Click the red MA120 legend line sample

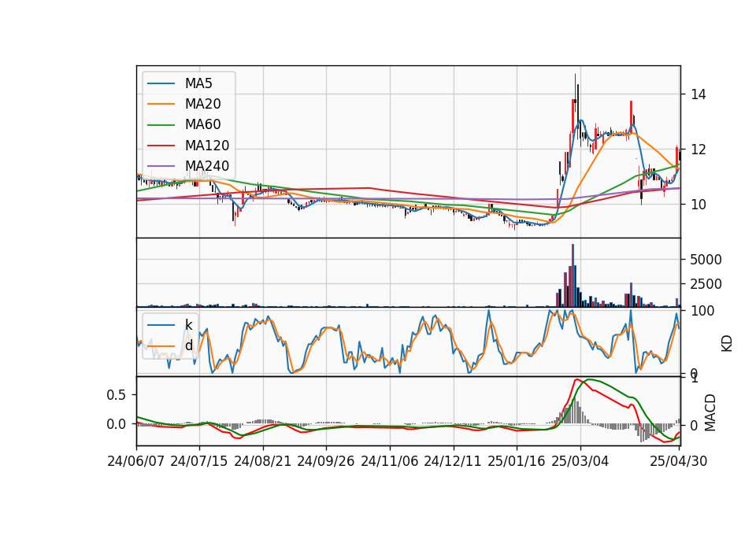pos(161,146)
